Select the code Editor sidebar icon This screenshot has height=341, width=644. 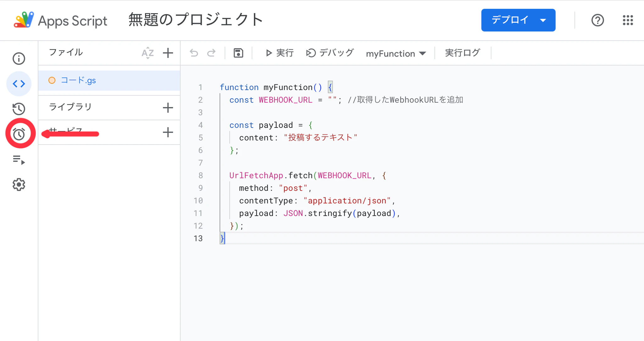[x=19, y=84]
